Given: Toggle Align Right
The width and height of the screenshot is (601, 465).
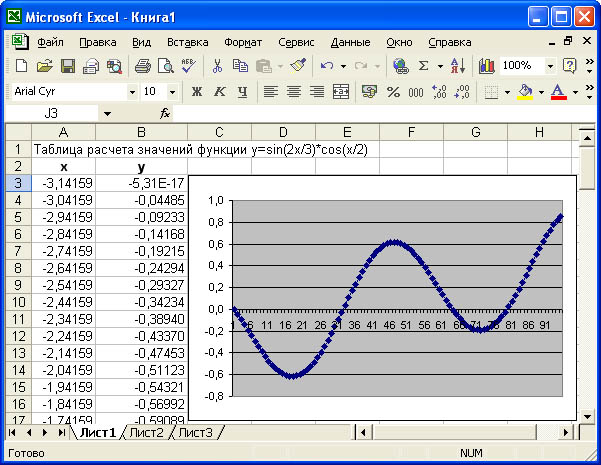Looking at the screenshot, I should 317,92.
